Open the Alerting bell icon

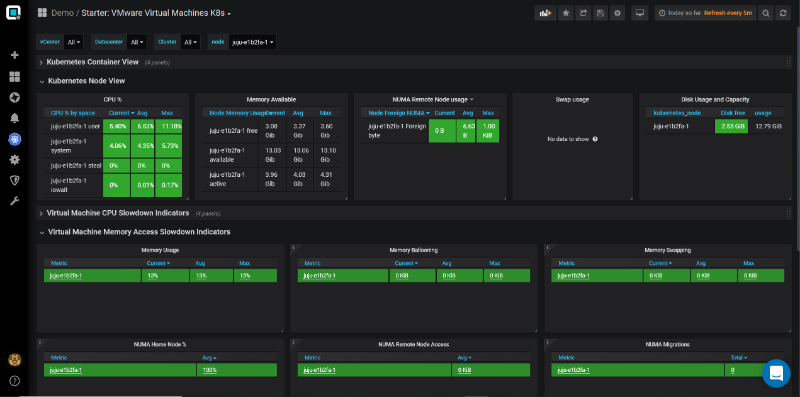click(x=15, y=118)
